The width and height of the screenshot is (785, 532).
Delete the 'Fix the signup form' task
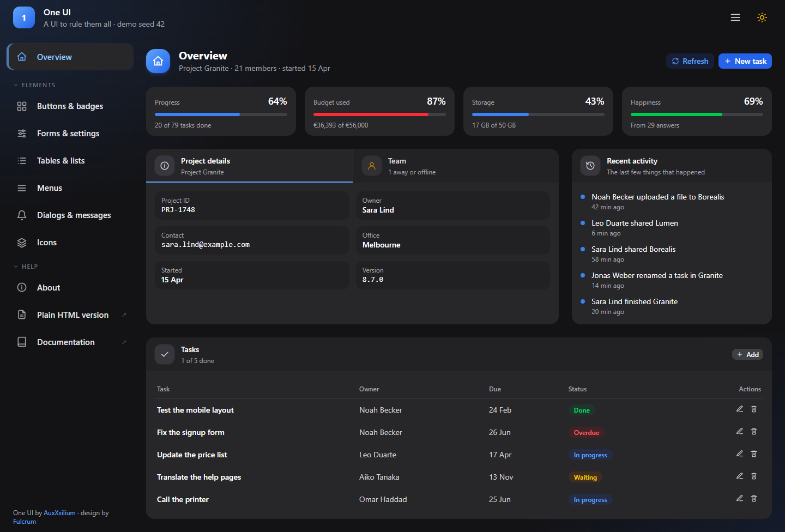coord(754,431)
